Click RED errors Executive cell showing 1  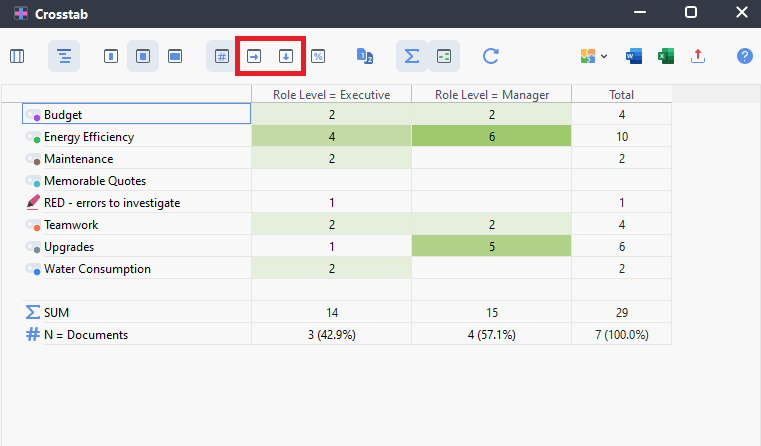pos(331,203)
